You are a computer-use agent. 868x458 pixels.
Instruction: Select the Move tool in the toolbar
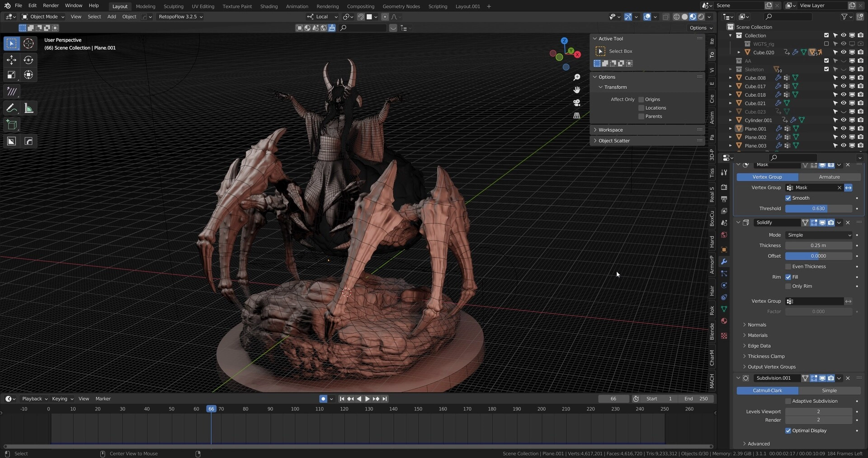point(11,60)
